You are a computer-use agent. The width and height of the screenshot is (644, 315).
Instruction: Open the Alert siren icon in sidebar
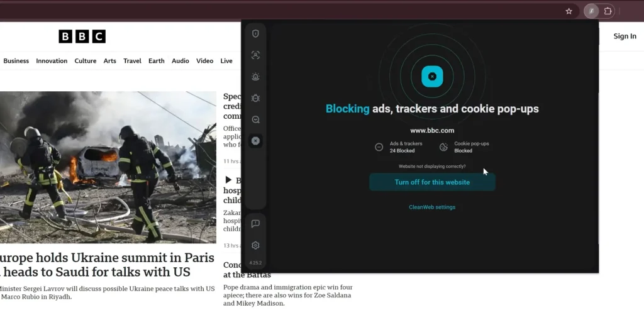point(255,76)
